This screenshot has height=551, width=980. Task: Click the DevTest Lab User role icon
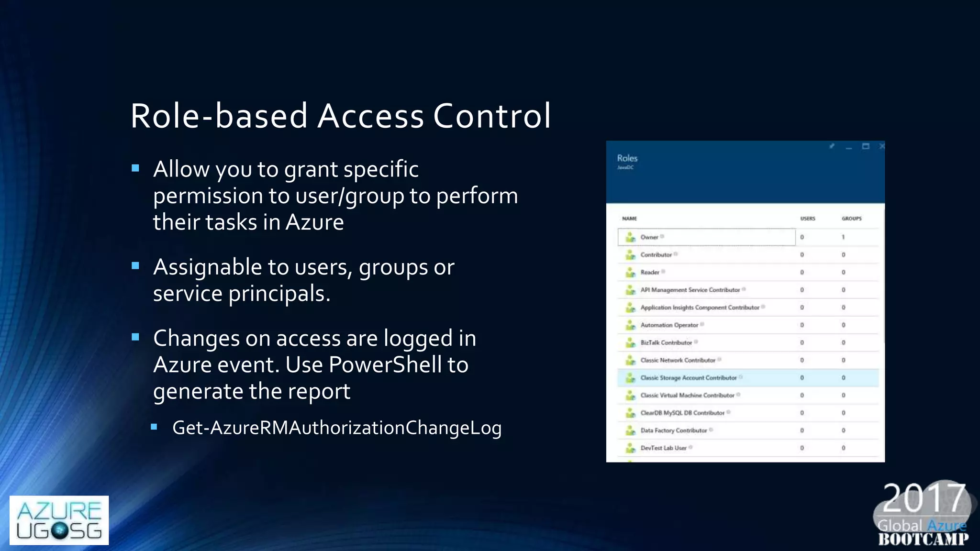coord(631,448)
